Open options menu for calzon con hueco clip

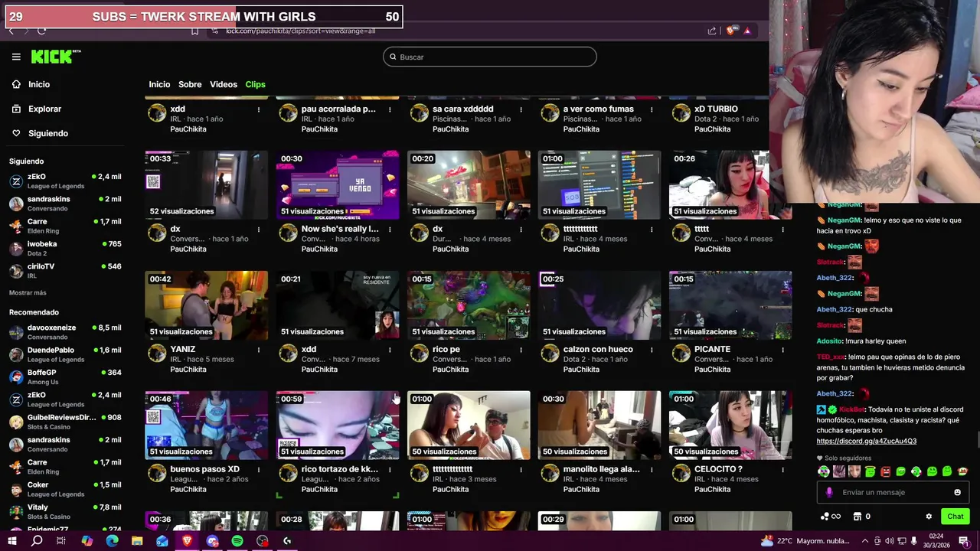point(652,350)
